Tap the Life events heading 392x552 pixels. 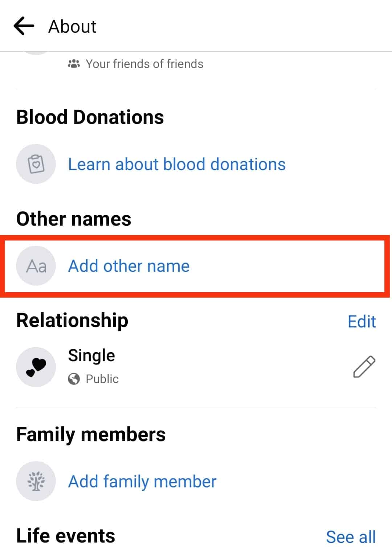(x=66, y=536)
